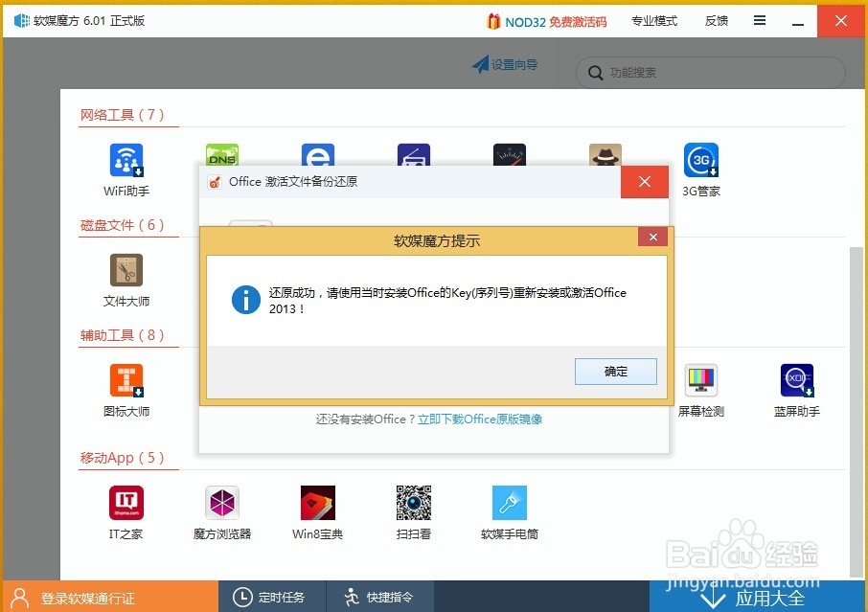The height and width of the screenshot is (612, 868).
Task: Open 文件大师 scissors icon
Action: [126, 270]
